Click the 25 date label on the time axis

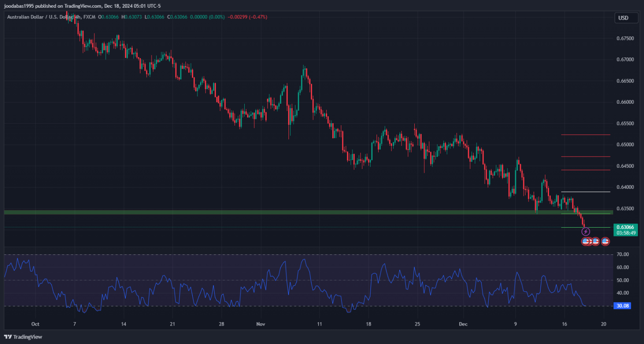pos(417,324)
